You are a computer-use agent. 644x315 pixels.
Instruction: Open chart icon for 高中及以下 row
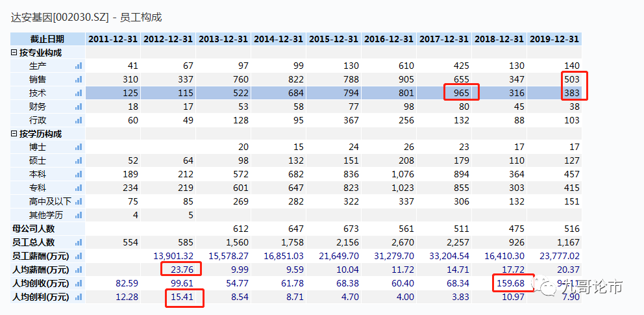79,201
